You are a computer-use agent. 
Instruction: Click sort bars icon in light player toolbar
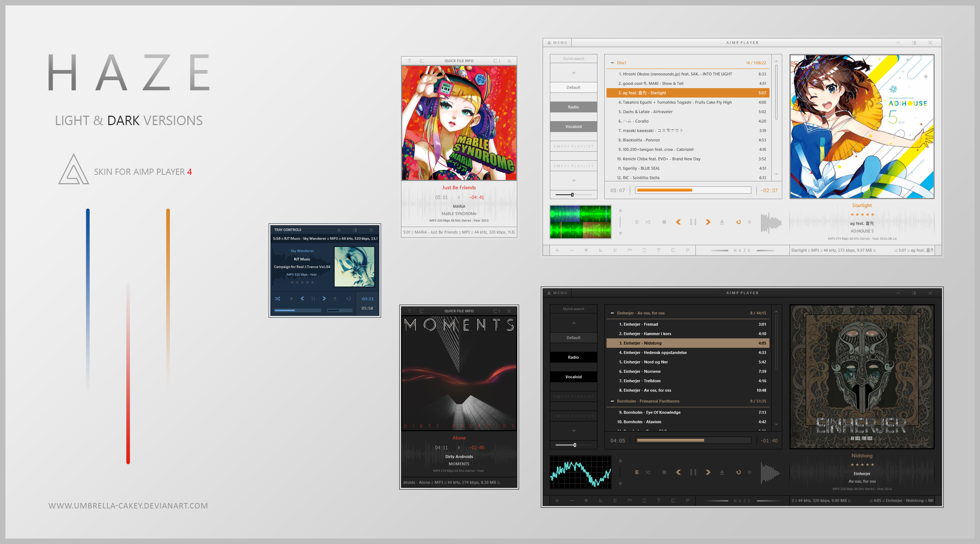pyautogui.click(x=600, y=250)
